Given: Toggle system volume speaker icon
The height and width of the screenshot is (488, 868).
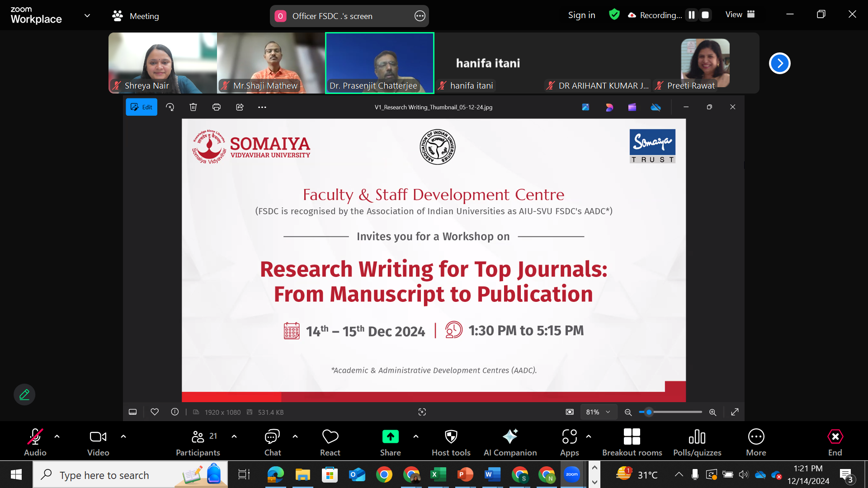Looking at the screenshot, I should coord(744,474).
